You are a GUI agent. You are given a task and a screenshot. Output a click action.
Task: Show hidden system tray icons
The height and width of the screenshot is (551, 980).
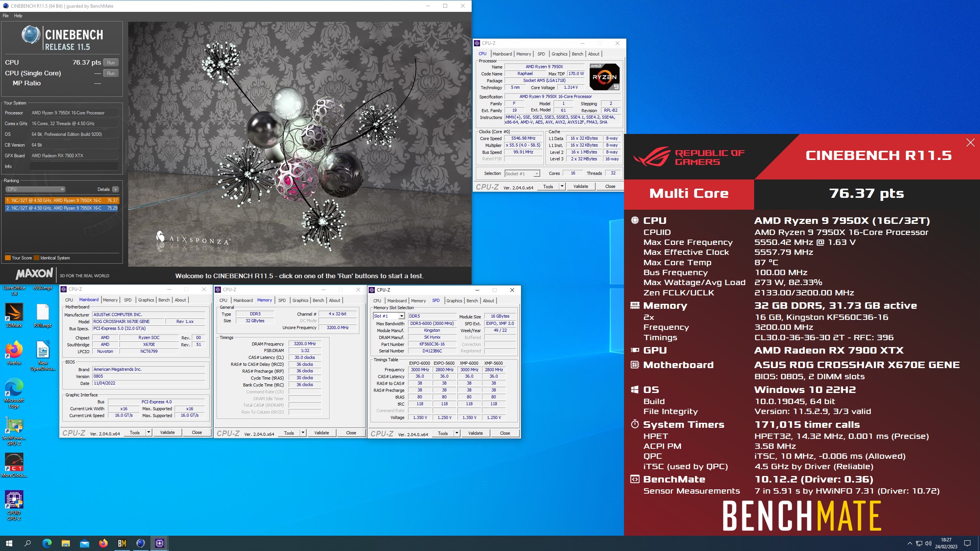pos(910,543)
